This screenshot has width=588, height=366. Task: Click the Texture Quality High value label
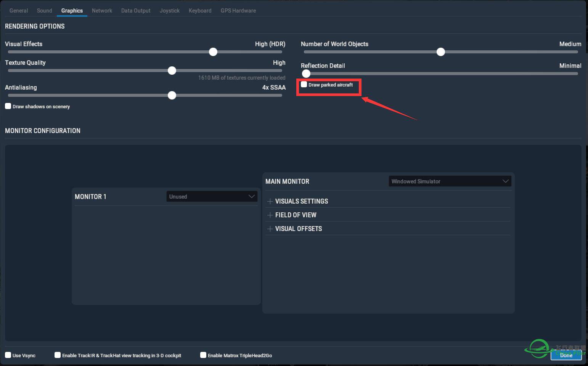pyautogui.click(x=279, y=63)
